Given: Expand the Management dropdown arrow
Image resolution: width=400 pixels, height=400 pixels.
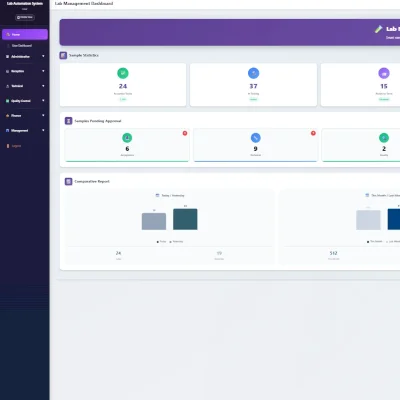Looking at the screenshot, I should [43, 130].
